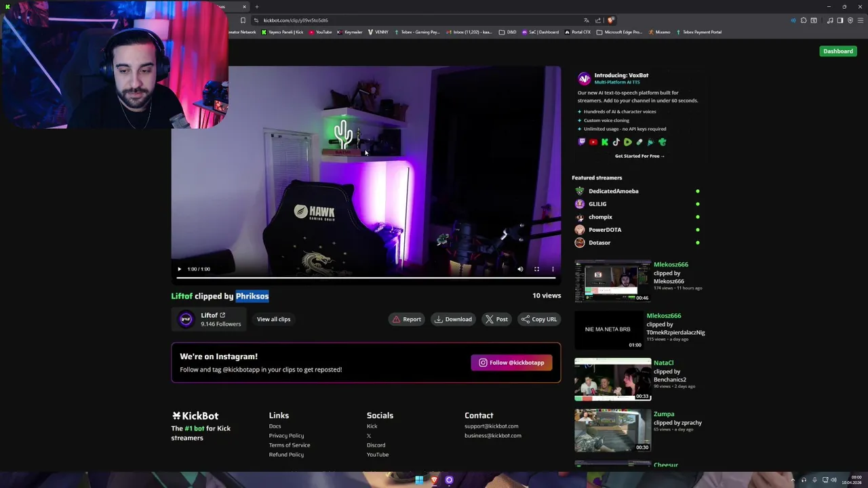Open Zumpa channel name link
The image size is (868, 488).
coord(664,413)
